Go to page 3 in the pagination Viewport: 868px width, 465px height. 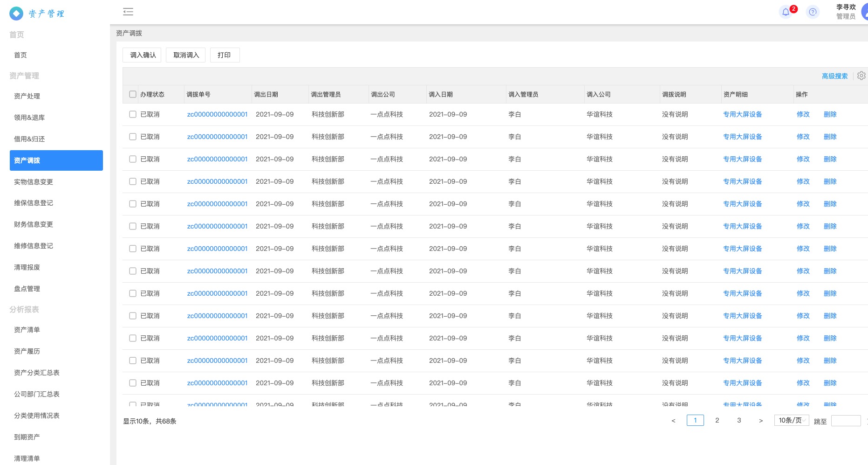pyautogui.click(x=739, y=420)
